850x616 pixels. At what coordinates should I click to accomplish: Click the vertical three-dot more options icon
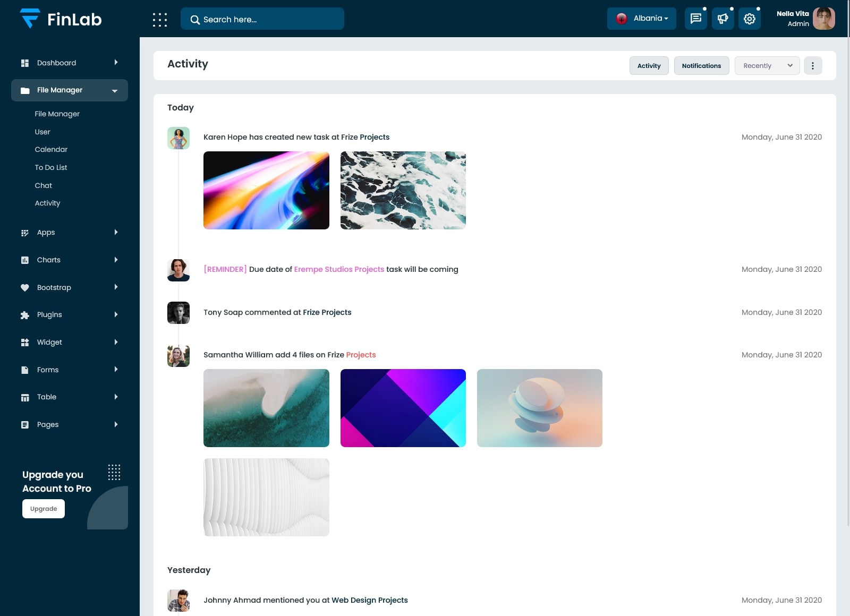point(812,66)
